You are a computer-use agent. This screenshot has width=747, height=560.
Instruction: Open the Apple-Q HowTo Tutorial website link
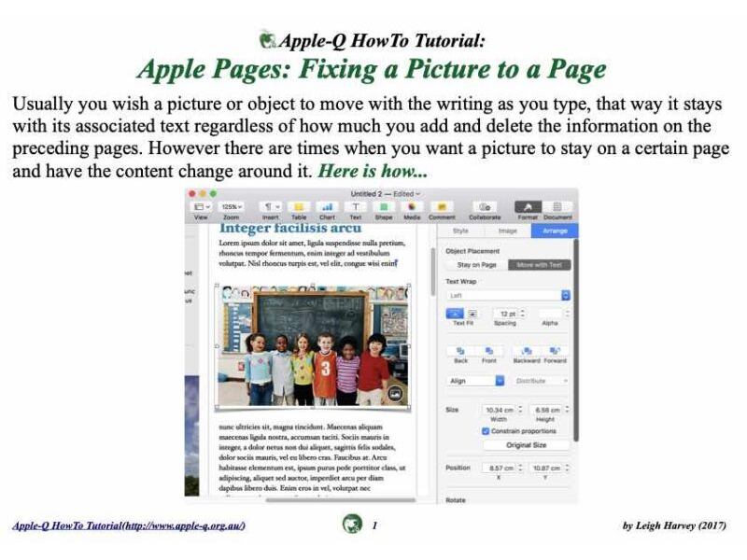[129, 525]
